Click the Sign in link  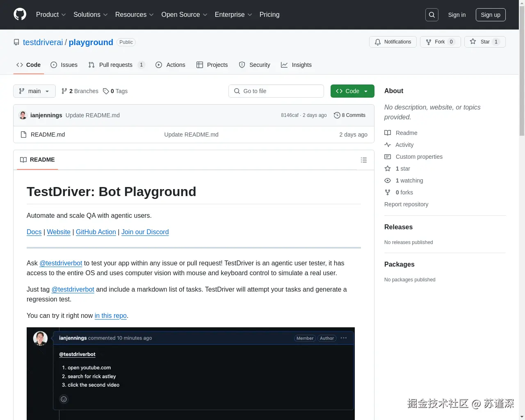457,15
